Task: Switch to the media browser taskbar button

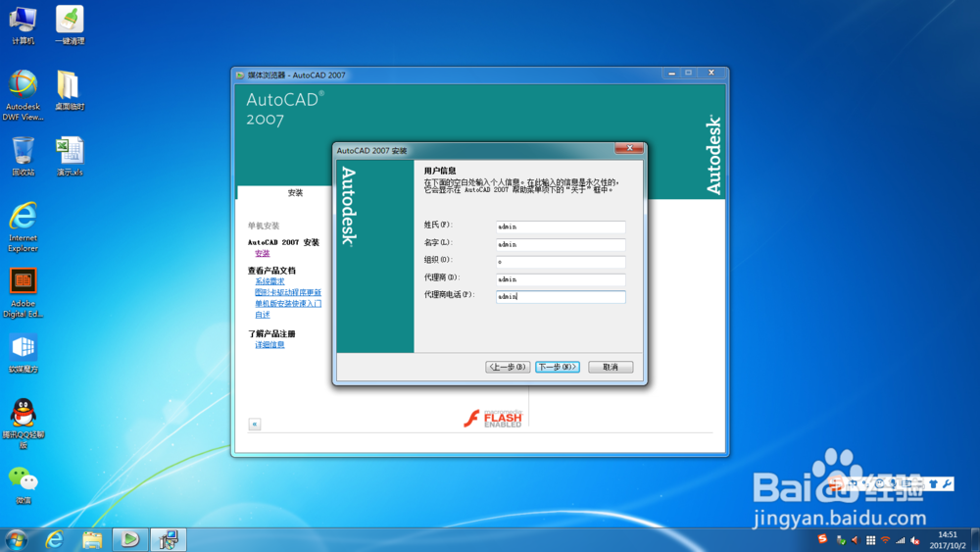Action: (x=130, y=539)
